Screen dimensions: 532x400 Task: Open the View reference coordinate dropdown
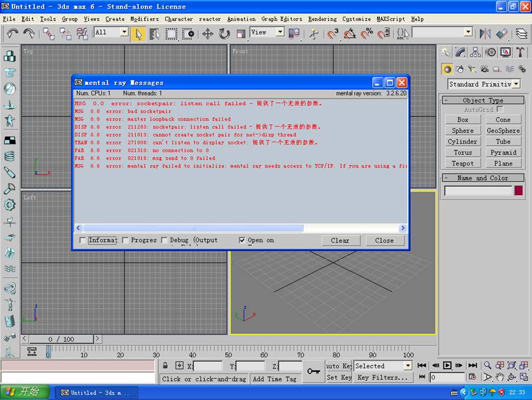point(280,33)
